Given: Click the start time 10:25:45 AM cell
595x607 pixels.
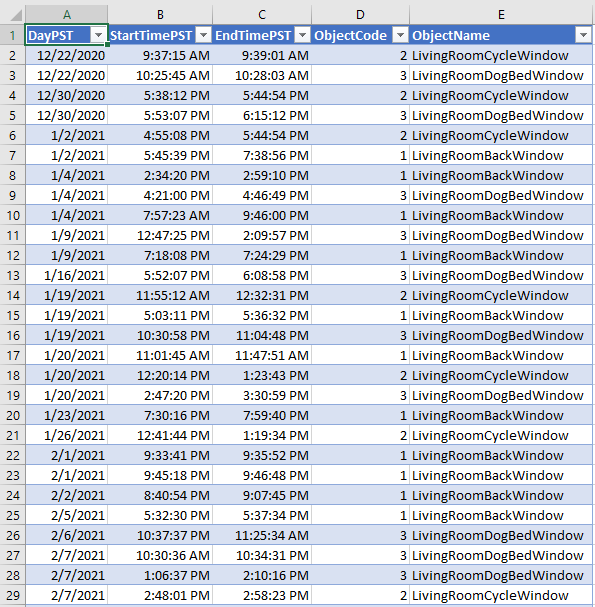Looking at the screenshot, I should click(x=160, y=75).
